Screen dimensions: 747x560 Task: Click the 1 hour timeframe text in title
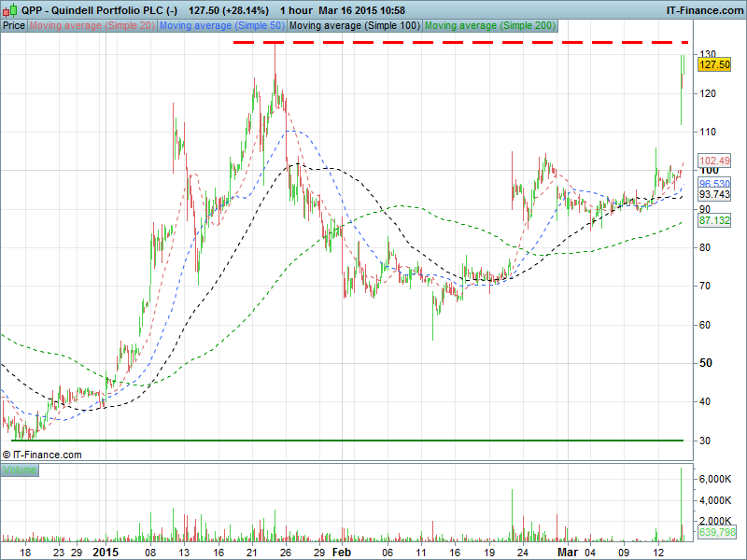296,9
